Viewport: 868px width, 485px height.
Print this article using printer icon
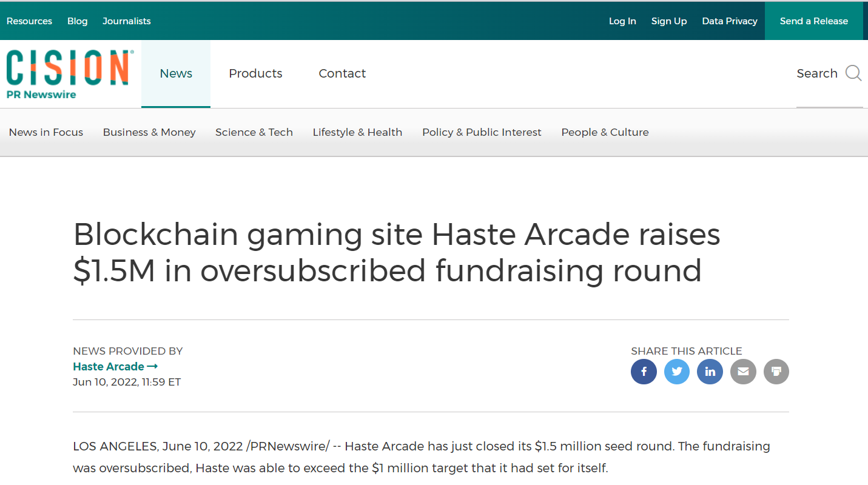pyautogui.click(x=776, y=372)
